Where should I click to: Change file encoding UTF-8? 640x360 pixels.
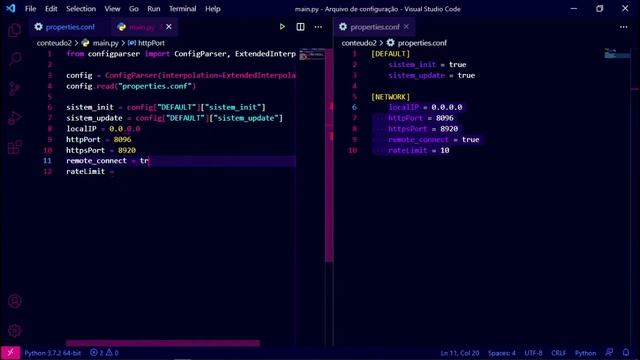(x=533, y=353)
